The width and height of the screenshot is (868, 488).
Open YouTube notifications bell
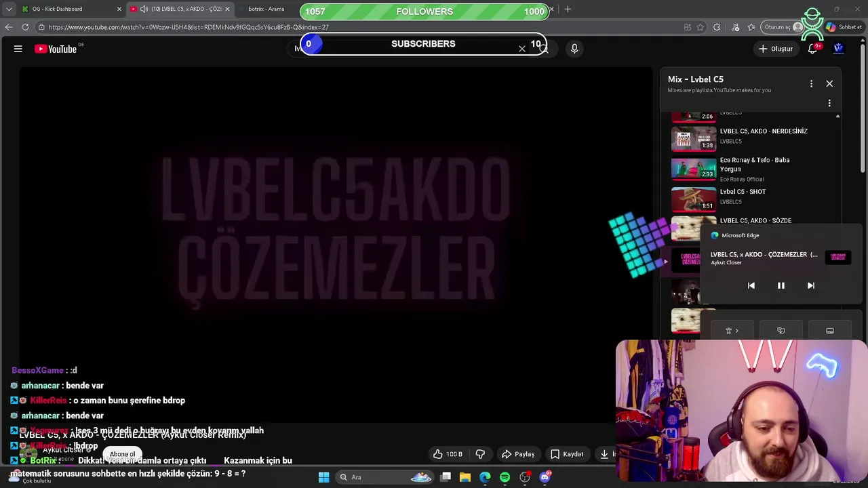[812, 49]
